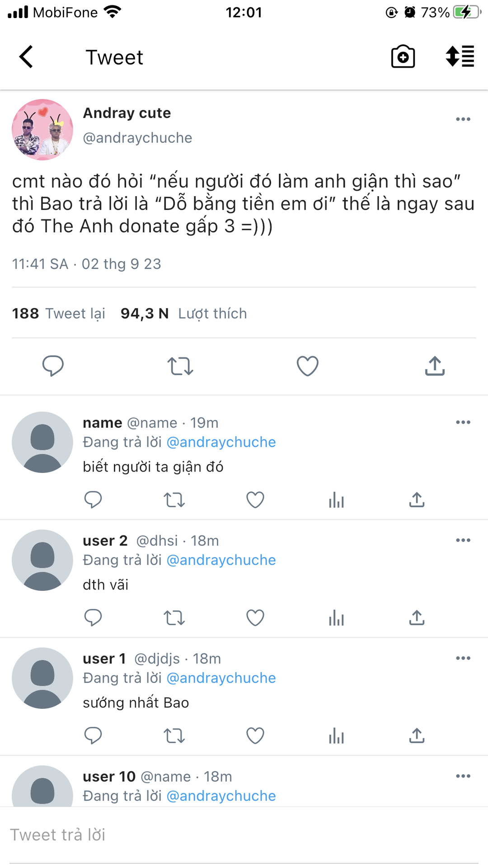The width and height of the screenshot is (488, 868).
Task: Retweet the main tweet by Andray cute
Action: (x=180, y=366)
